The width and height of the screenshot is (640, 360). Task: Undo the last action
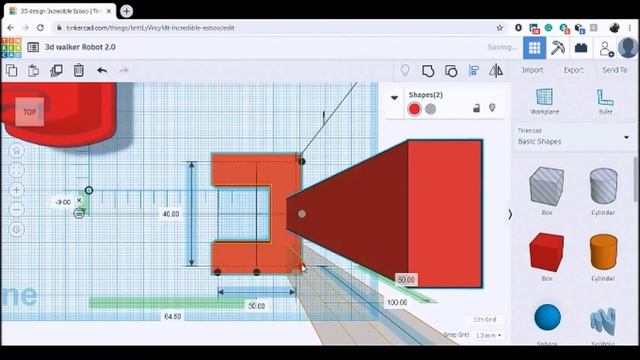click(x=102, y=71)
